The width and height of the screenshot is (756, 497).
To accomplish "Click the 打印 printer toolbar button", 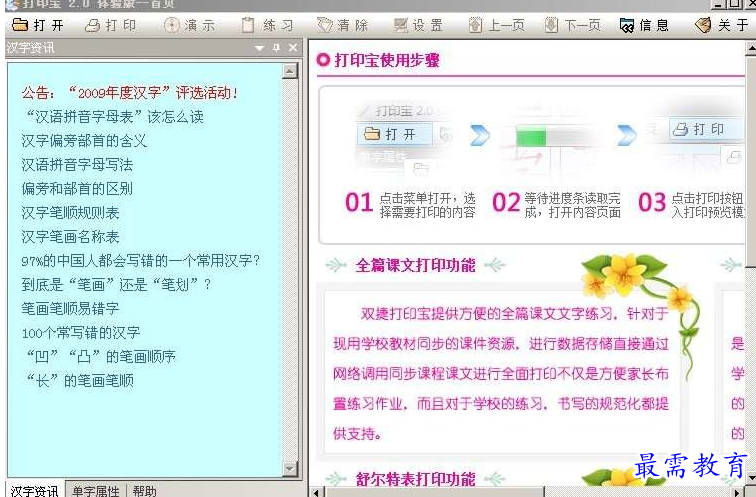I will [x=110, y=25].
